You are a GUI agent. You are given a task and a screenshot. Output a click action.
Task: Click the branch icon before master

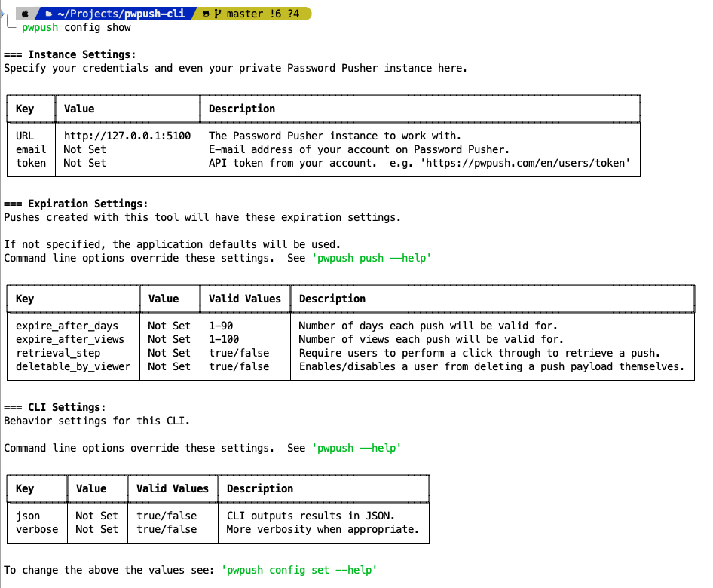(217, 14)
